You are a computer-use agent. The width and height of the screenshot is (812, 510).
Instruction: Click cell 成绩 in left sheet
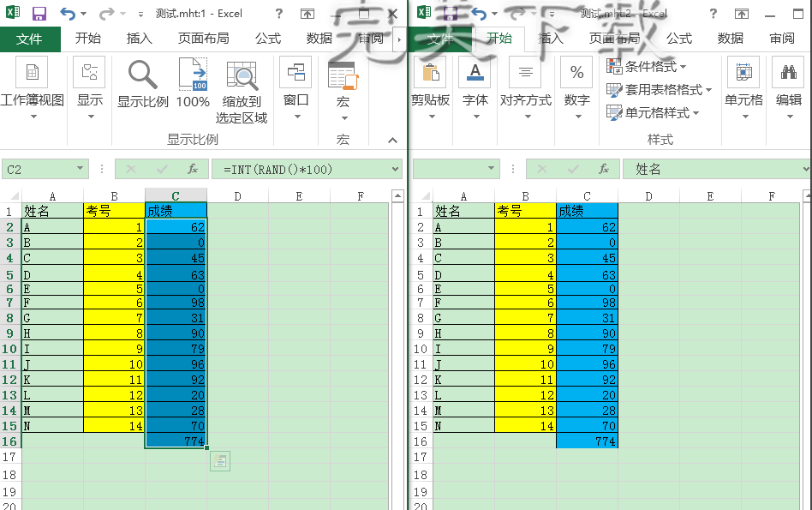click(x=176, y=211)
